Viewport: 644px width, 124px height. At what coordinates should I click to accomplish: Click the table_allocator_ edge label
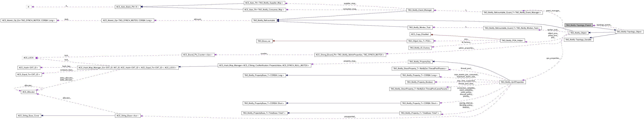[x=66, y=80]
